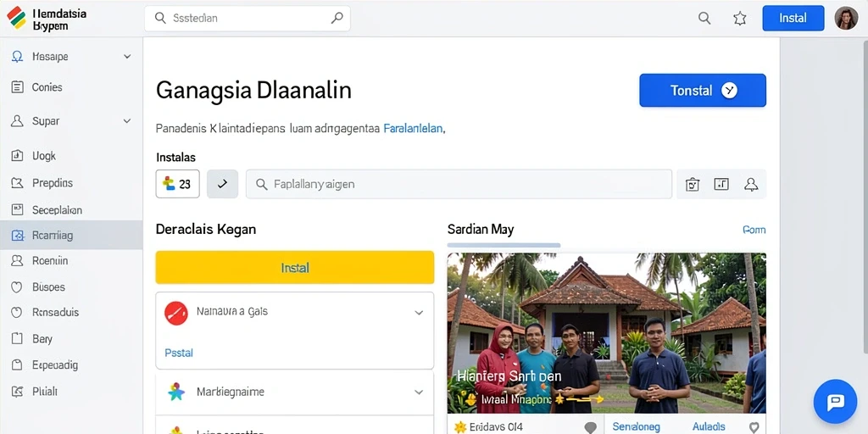Viewport: 868px width, 434px height.
Task: Focus the Sstedian search field
Action: point(248,19)
